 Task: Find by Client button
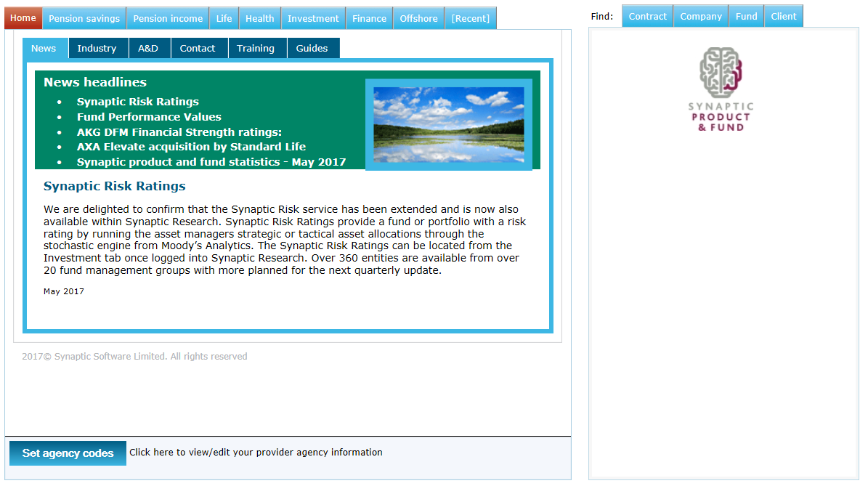784,16
